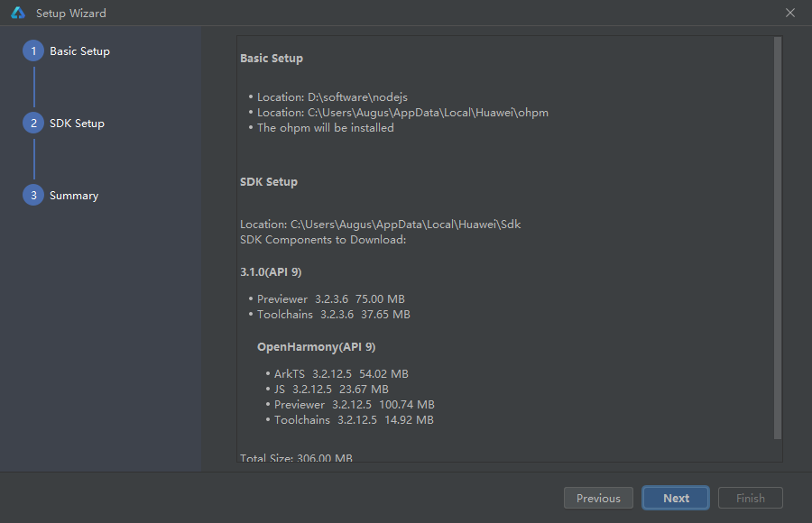The height and width of the screenshot is (523, 812).
Task: Click the Previous button
Action: (598, 498)
